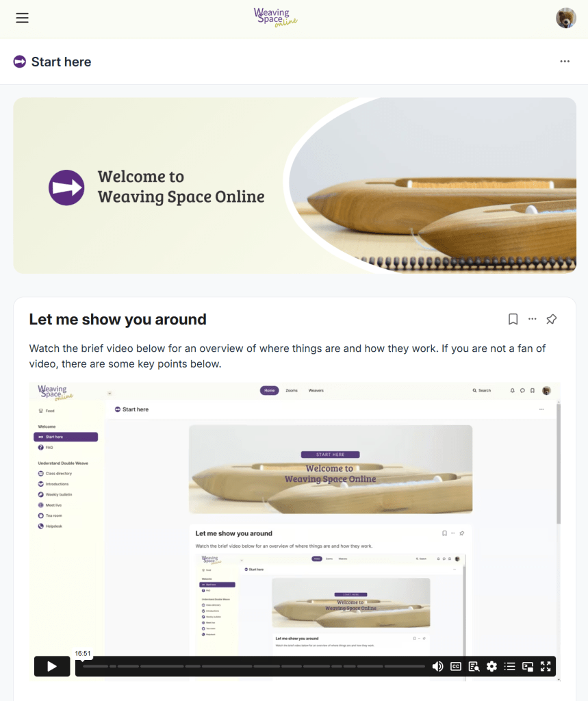Pin the Let me show you around post

[x=551, y=319]
